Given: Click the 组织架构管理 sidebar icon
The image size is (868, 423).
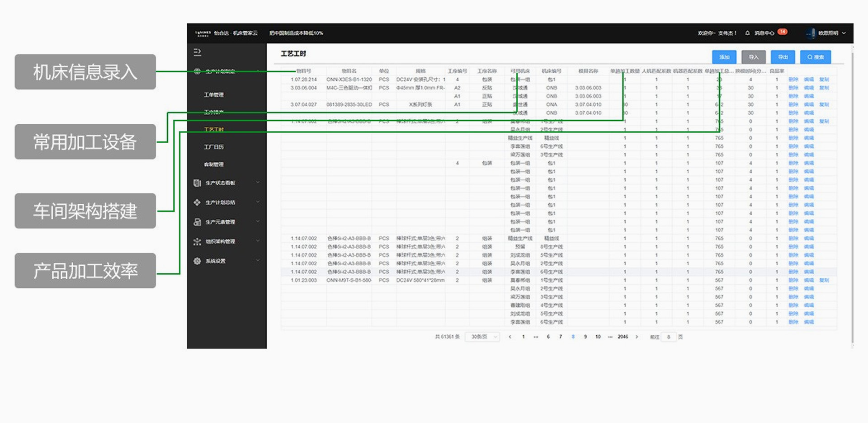Looking at the screenshot, I should 197,242.
